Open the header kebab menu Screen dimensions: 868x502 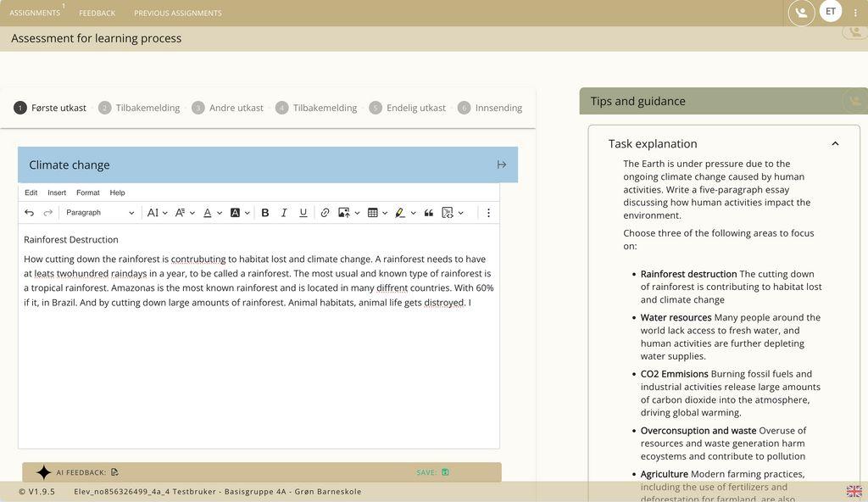(x=855, y=13)
